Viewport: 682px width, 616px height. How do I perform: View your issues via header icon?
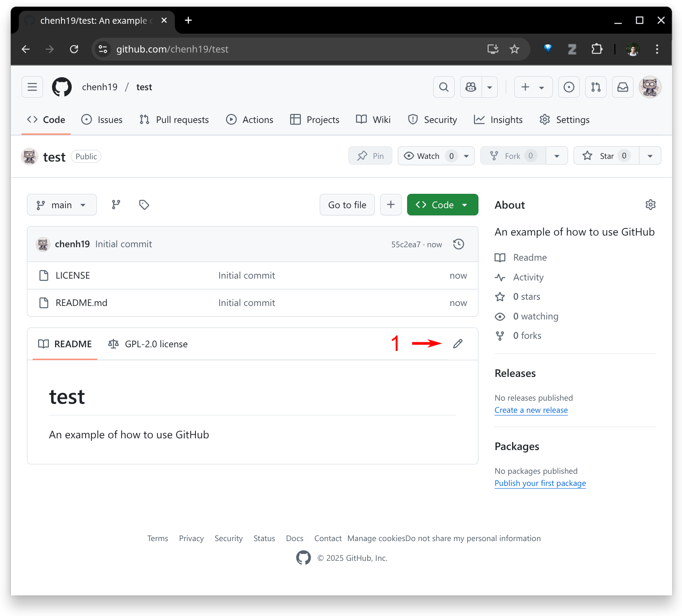569,87
